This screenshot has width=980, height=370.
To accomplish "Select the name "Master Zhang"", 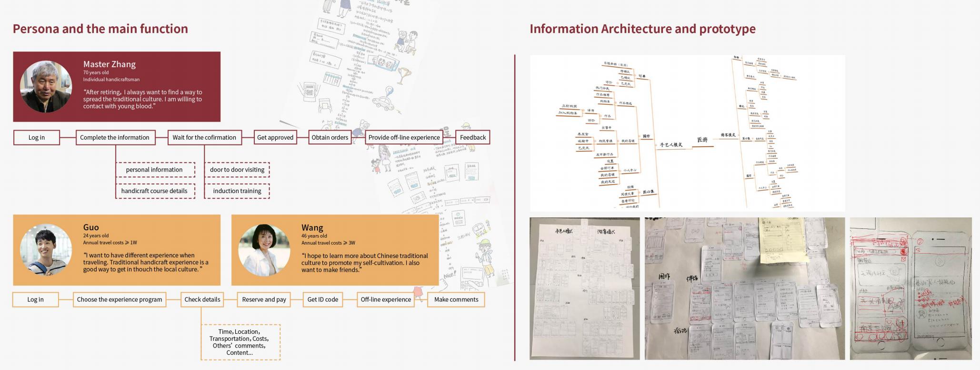I will click(110, 64).
